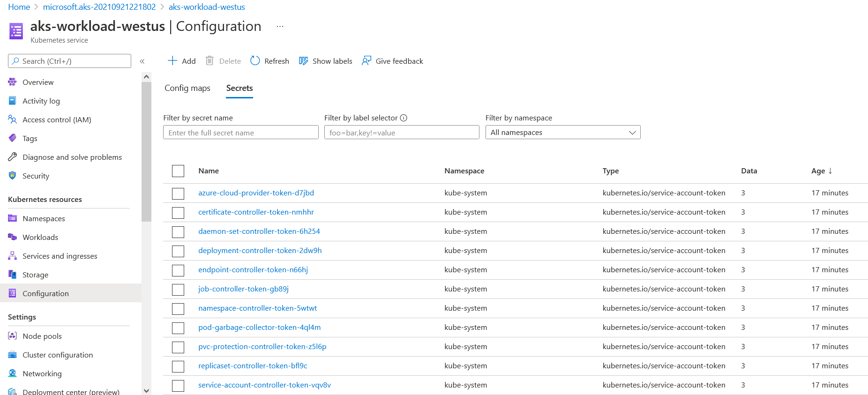Screen dimensions: 868x395
Task: Click the Diagnose and solve problems wrench icon
Action: (x=13, y=157)
